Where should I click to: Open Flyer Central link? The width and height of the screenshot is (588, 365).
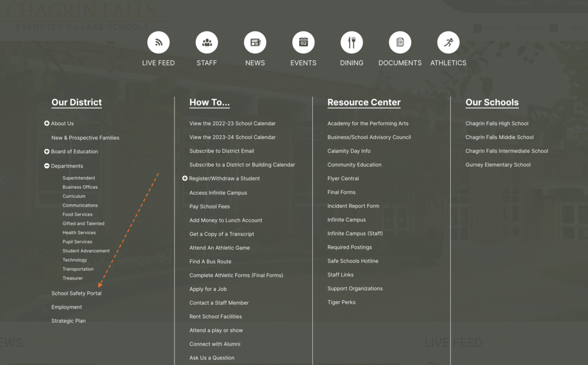click(x=343, y=178)
